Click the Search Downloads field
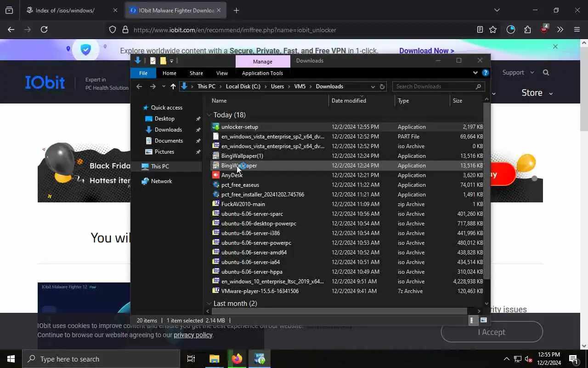 (x=438, y=86)
